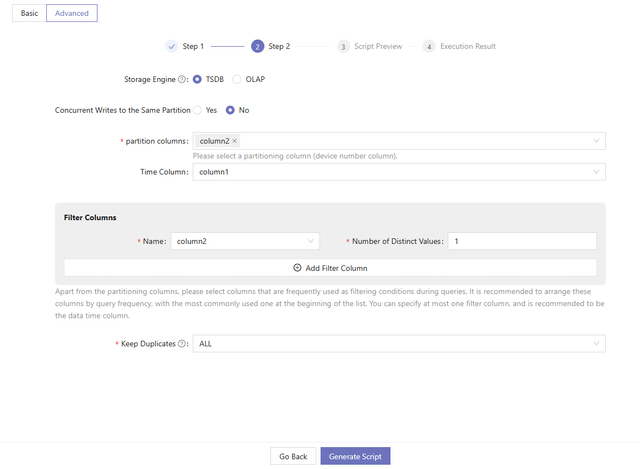The height and width of the screenshot is (469, 640).
Task: Switch to the Basic tab
Action: pyautogui.click(x=29, y=14)
